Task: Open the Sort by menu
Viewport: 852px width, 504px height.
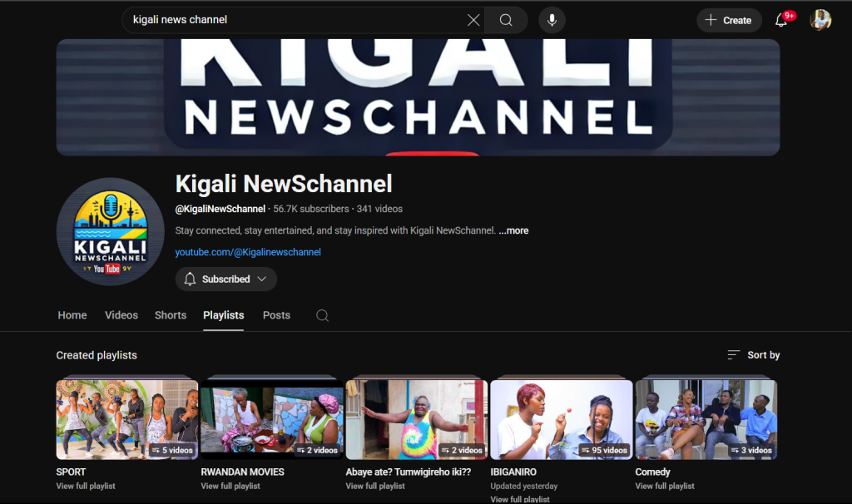Action: point(753,354)
